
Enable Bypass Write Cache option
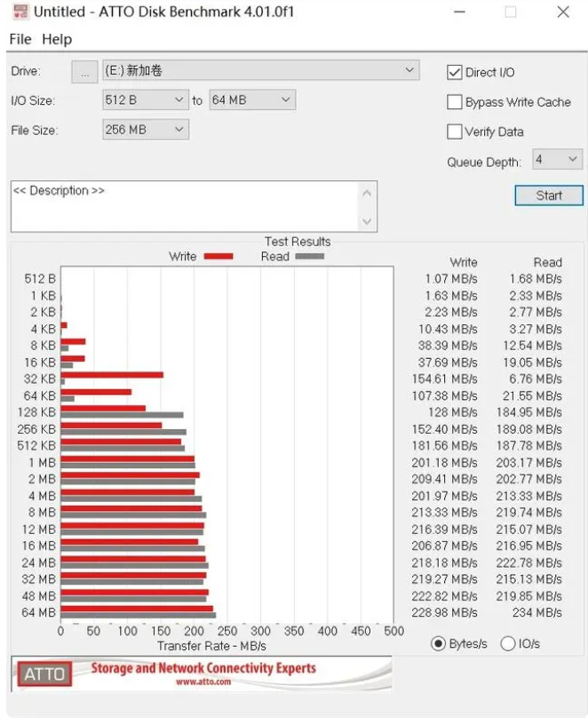pyautogui.click(x=455, y=102)
